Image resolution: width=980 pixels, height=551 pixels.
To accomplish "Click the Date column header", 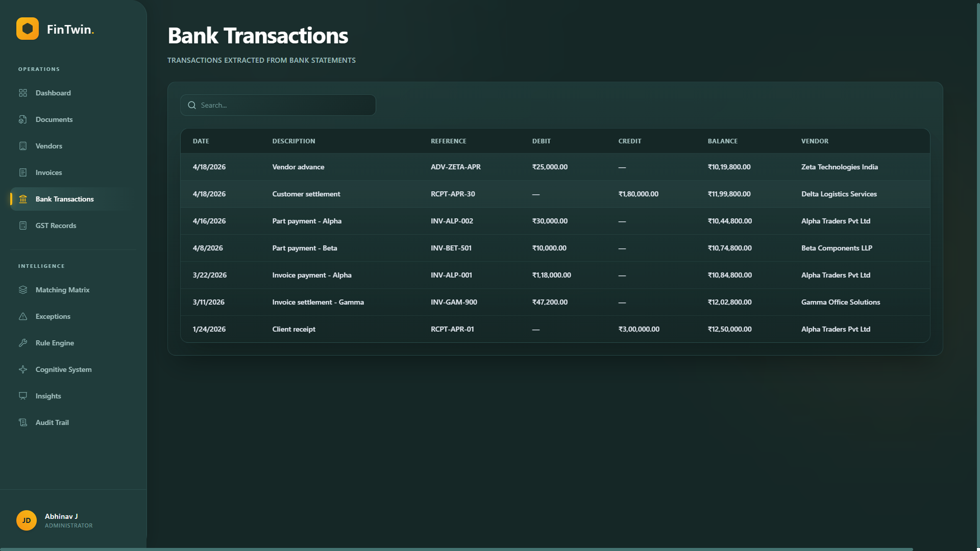I will 201,141.
